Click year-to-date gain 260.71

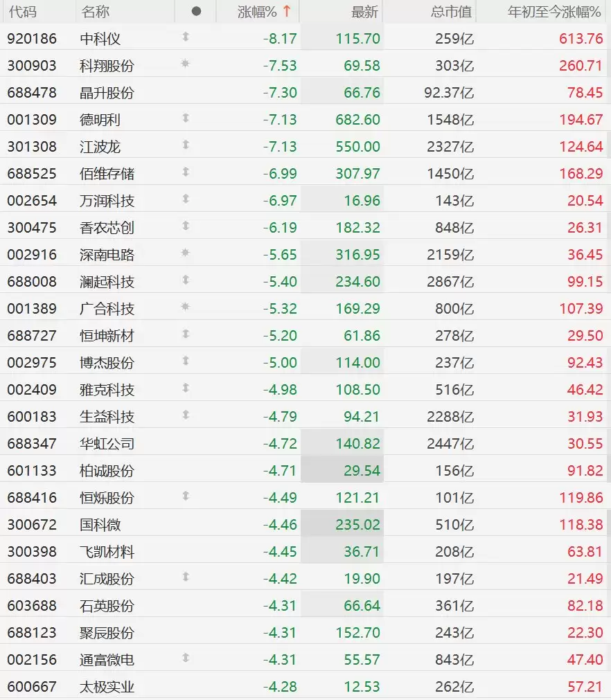coord(581,66)
